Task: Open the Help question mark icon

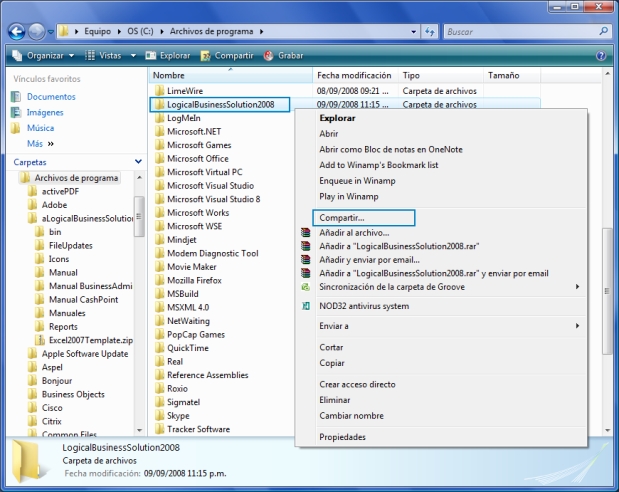Action: click(601, 56)
